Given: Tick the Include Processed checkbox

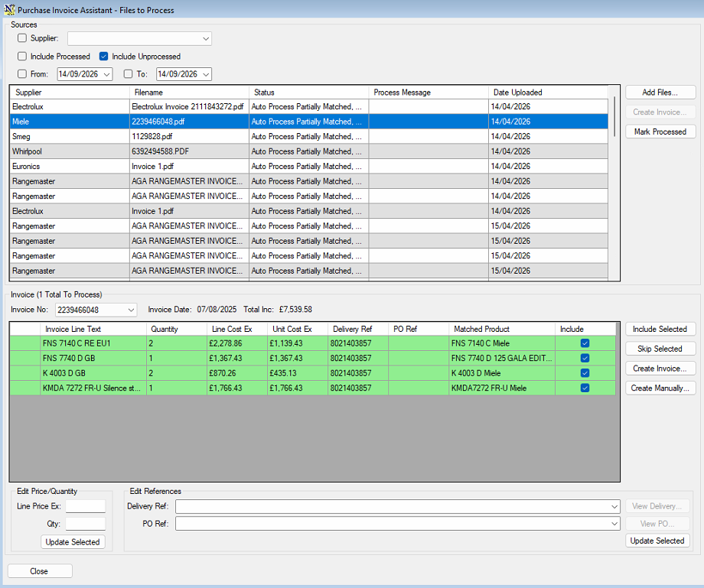Looking at the screenshot, I should 22,56.
